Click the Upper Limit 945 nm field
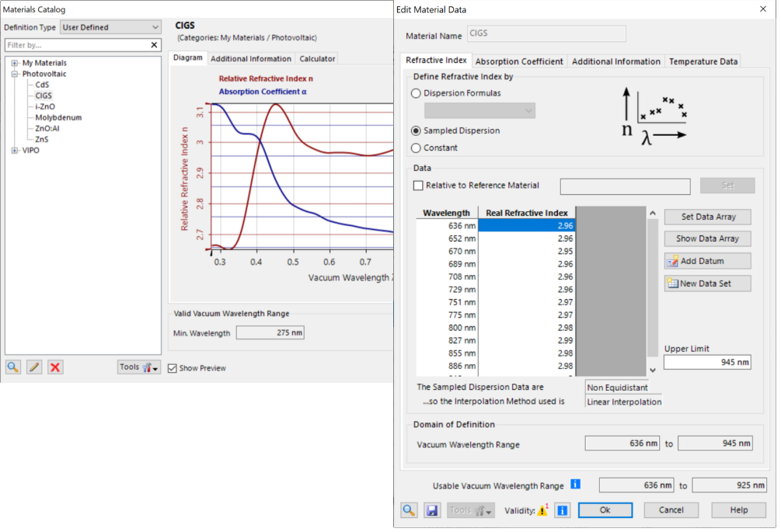This screenshot has width=781, height=532. 706,362
